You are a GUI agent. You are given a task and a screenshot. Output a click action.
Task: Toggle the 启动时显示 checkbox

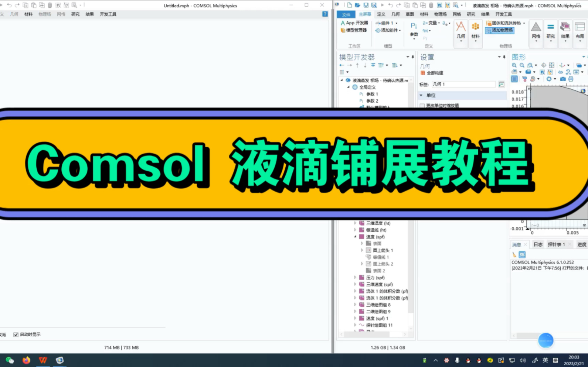16,335
